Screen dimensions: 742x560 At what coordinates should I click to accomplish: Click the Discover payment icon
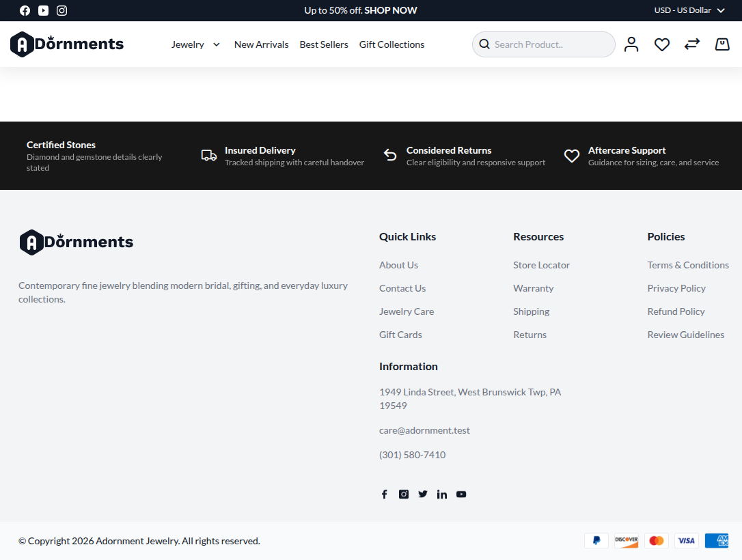point(627,541)
